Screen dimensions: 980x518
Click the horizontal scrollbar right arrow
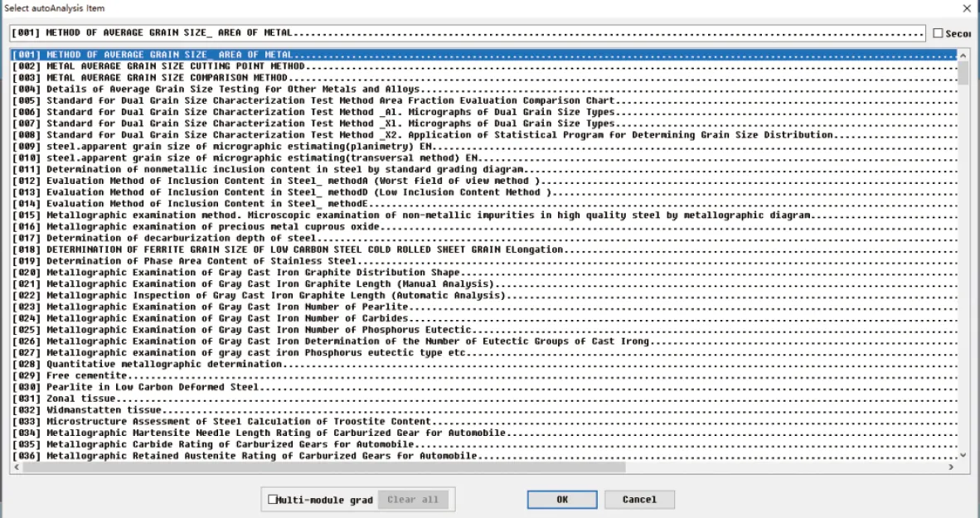(951, 467)
